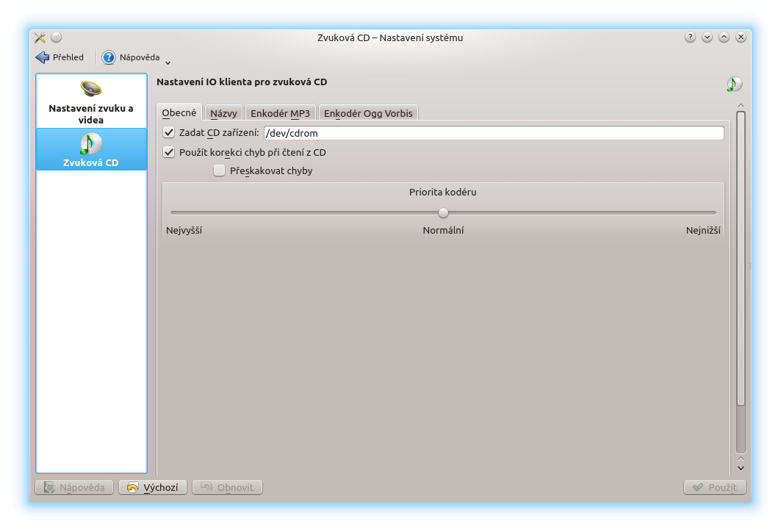The image size is (781, 532).
Task: Click the Nejnižší label under slider
Action: tap(703, 230)
